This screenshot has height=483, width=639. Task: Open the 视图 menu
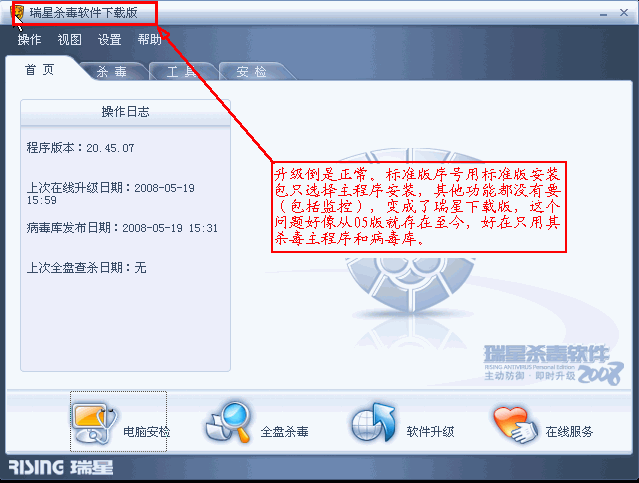(x=69, y=40)
